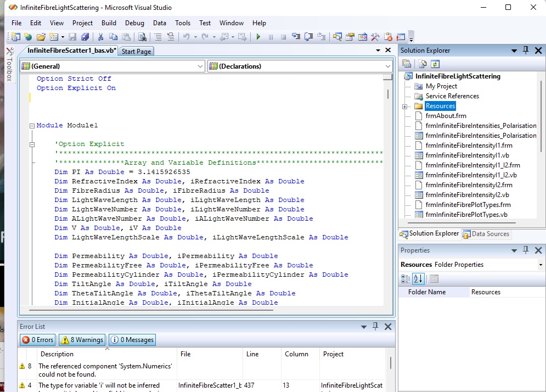The height and width of the screenshot is (392, 546).
Task: Click the code editor vertical scrollbar thumb
Action: [387, 94]
